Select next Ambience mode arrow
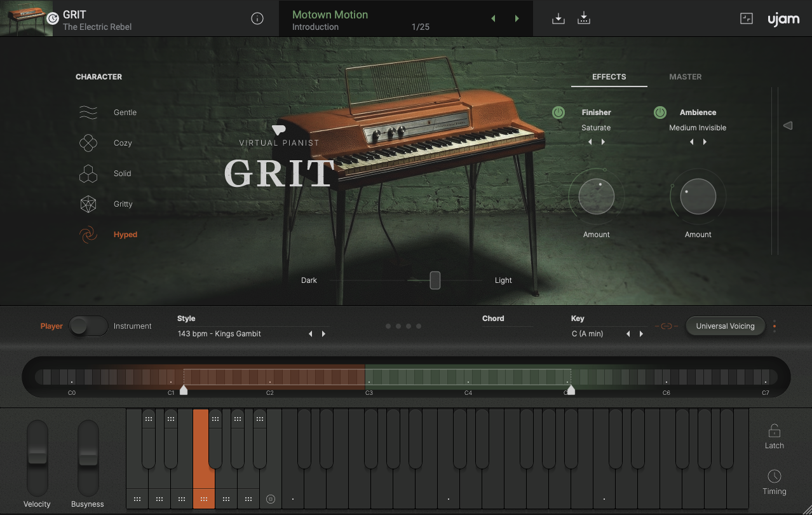812x515 pixels. tap(705, 142)
